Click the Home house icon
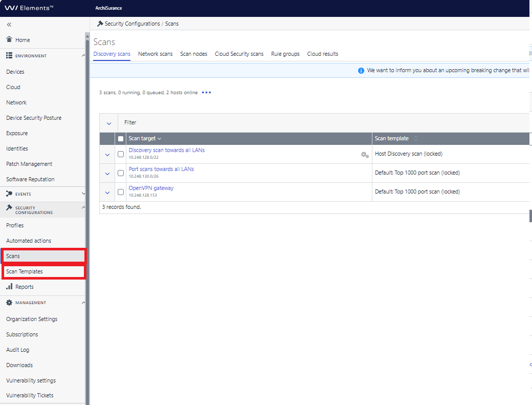532x405 pixels. pyautogui.click(x=9, y=39)
